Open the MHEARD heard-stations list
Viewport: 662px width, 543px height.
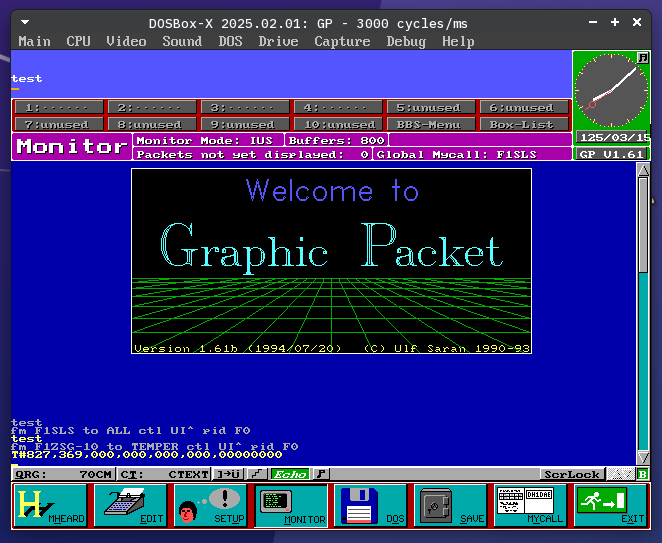50,505
